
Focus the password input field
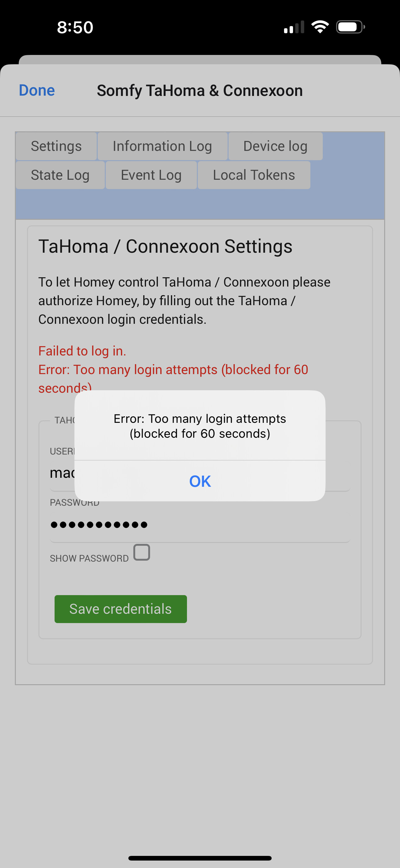[x=200, y=525]
